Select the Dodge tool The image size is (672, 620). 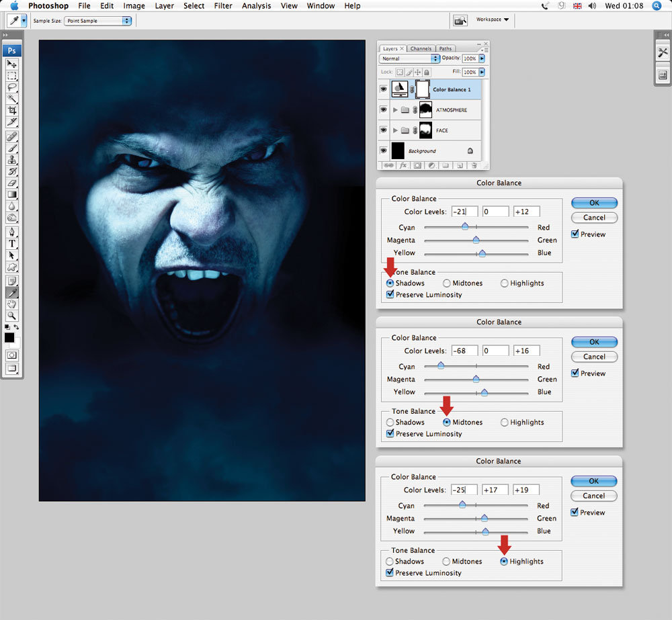pyautogui.click(x=12, y=218)
